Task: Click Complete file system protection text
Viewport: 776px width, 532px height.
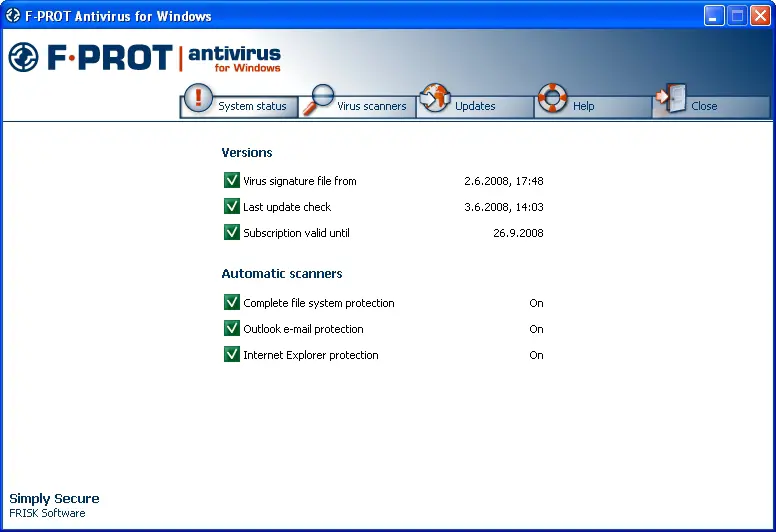Action: coord(319,303)
